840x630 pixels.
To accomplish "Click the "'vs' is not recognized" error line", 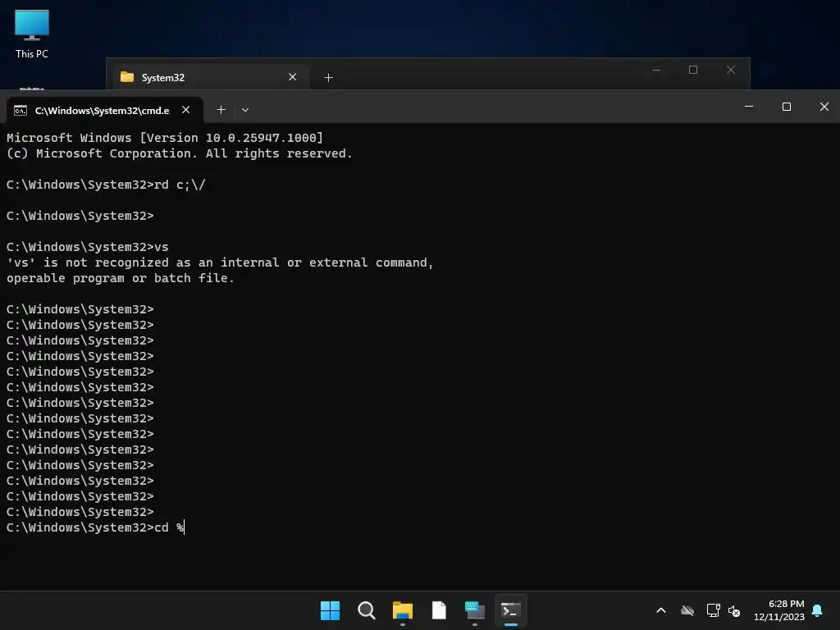I will [x=220, y=262].
